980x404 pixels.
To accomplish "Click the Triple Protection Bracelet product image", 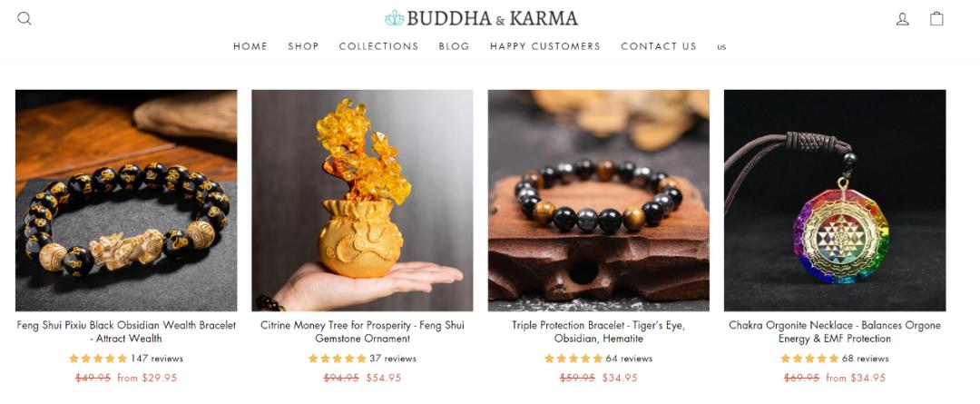I will click(599, 200).
